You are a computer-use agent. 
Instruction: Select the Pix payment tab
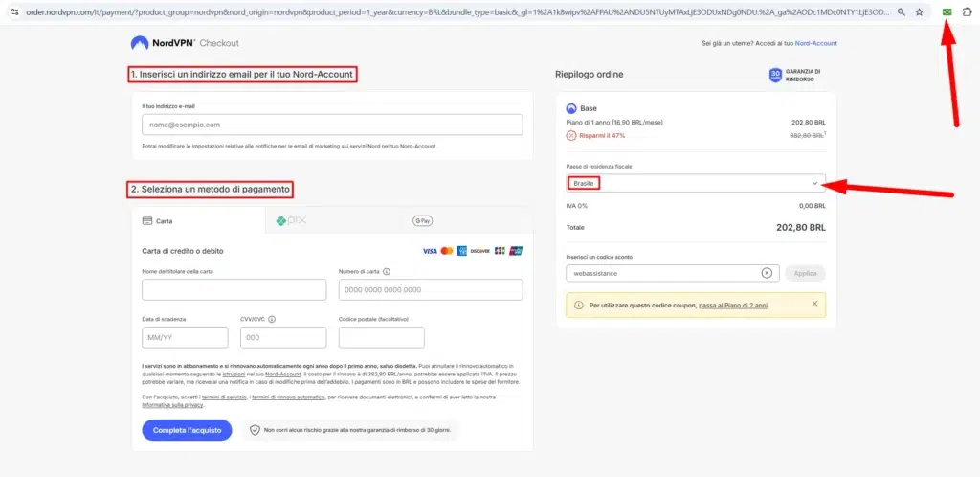pos(332,220)
